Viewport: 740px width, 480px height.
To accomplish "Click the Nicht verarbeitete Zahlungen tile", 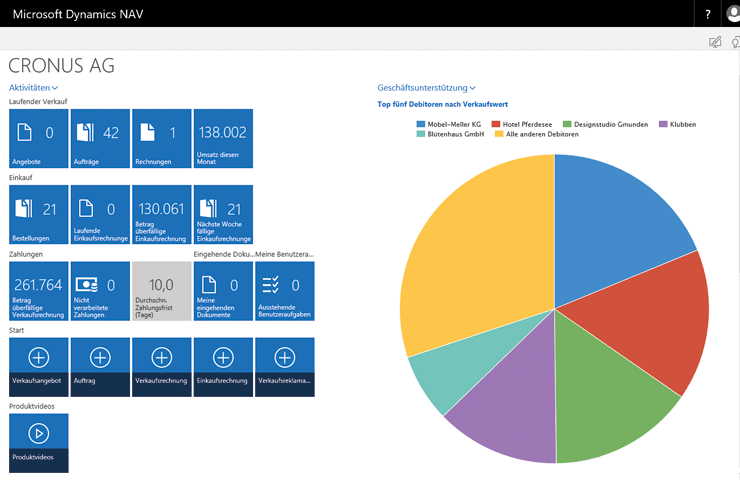I will (99, 291).
